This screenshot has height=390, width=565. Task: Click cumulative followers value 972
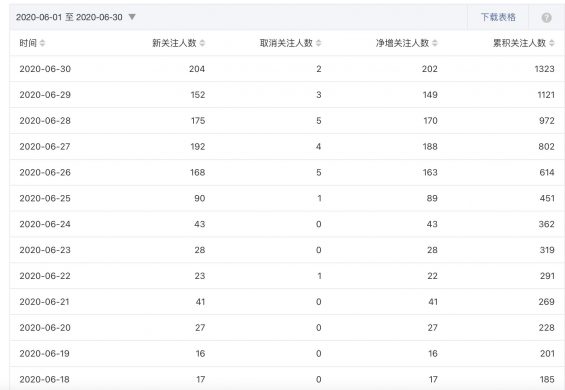pyautogui.click(x=547, y=121)
